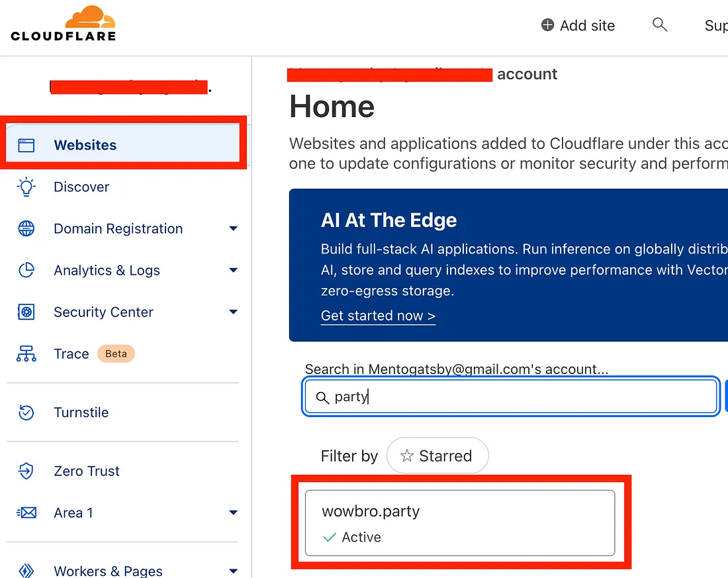Click the Area 1 envelope icon

tap(26, 512)
